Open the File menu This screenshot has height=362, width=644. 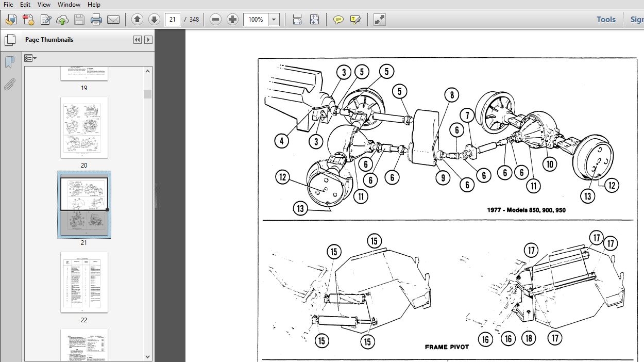pos(8,5)
